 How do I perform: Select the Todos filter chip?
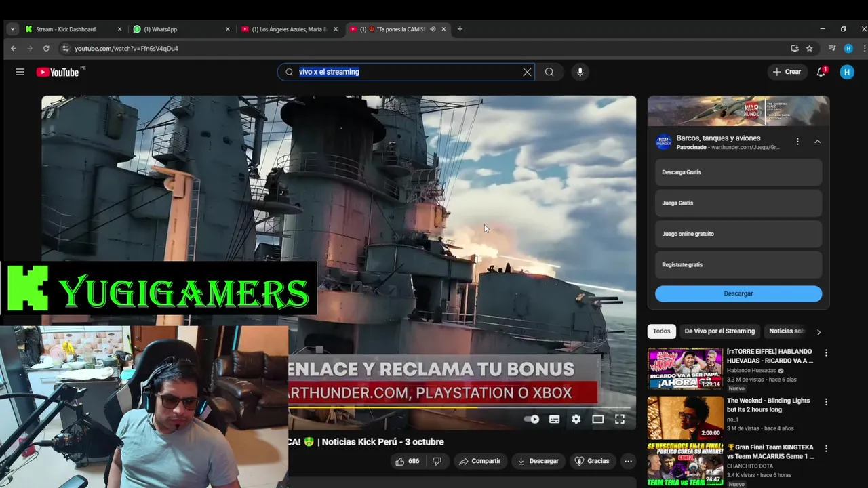click(662, 331)
